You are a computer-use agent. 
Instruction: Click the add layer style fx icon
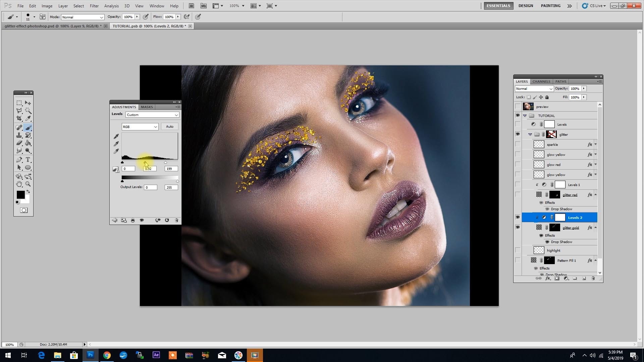click(548, 279)
